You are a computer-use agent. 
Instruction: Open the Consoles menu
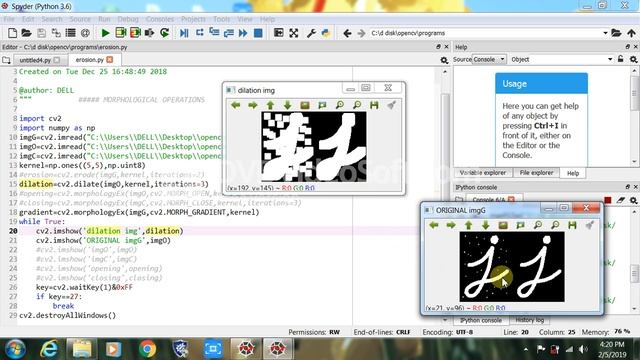coord(160,19)
